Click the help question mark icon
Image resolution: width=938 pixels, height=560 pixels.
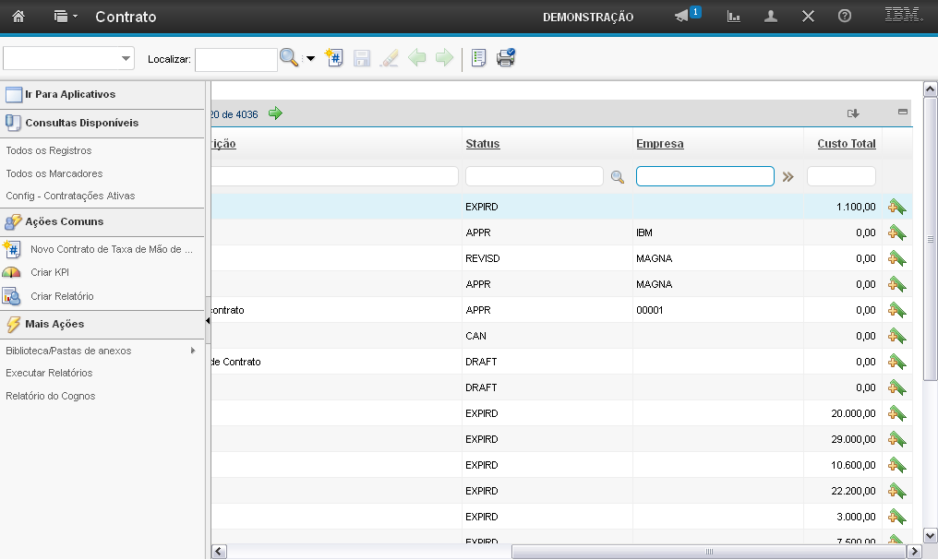[844, 17]
